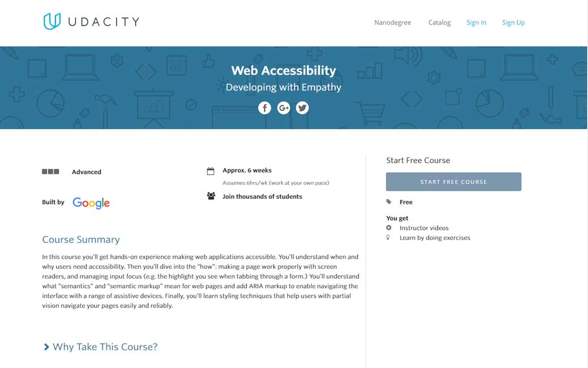The image size is (588, 368).
Task: Click the calendar icon beside Approx. 6 weeks
Action: (211, 171)
